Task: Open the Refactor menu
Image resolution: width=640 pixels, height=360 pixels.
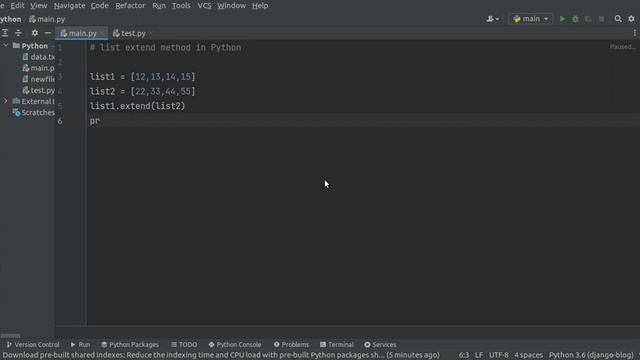Action: [130, 6]
